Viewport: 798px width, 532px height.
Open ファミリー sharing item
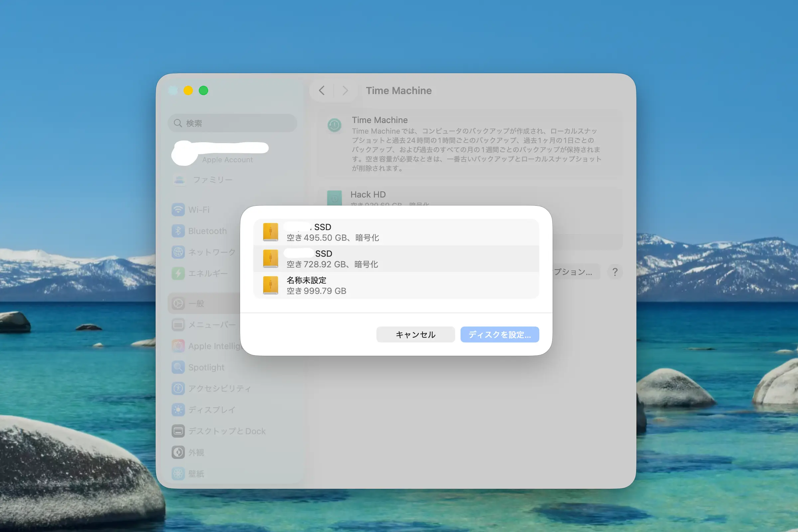click(x=212, y=180)
